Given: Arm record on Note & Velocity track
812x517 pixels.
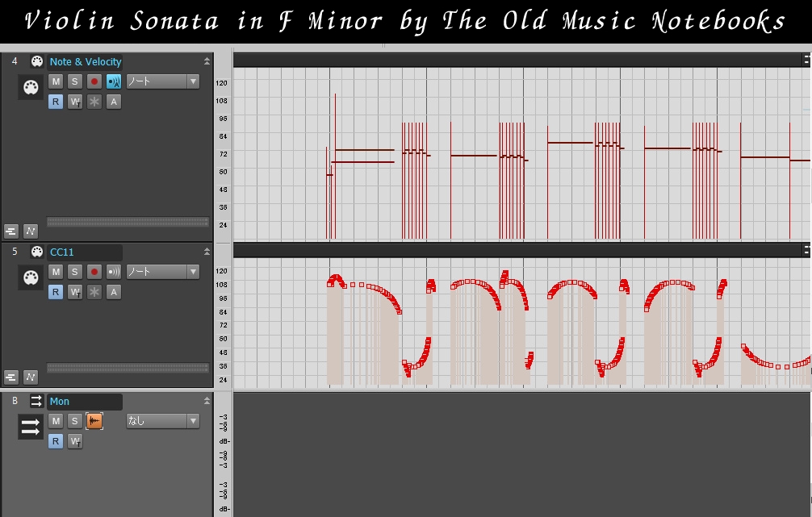Looking at the screenshot, I should tap(94, 81).
